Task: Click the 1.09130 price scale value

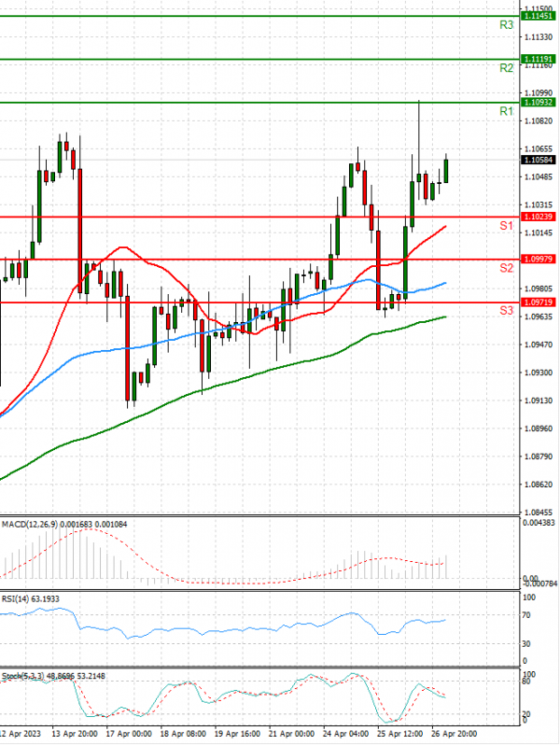Action: tap(539, 401)
